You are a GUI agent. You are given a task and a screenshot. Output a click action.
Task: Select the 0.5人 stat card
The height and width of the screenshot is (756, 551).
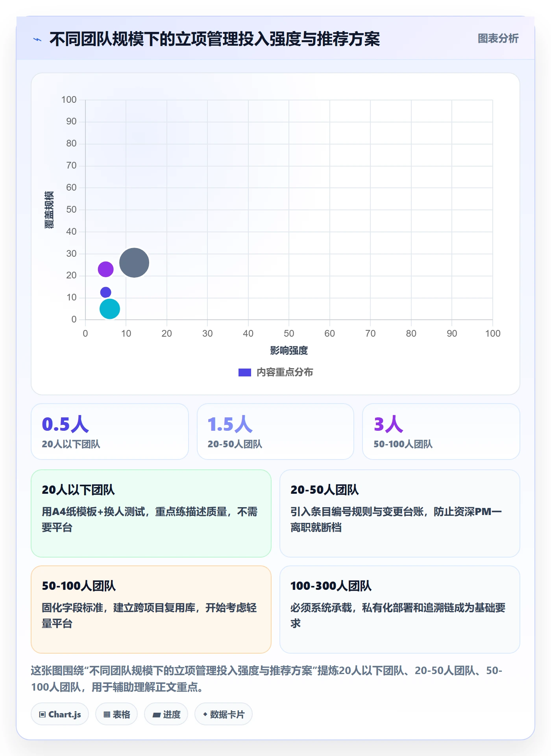pyautogui.click(x=110, y=432)
